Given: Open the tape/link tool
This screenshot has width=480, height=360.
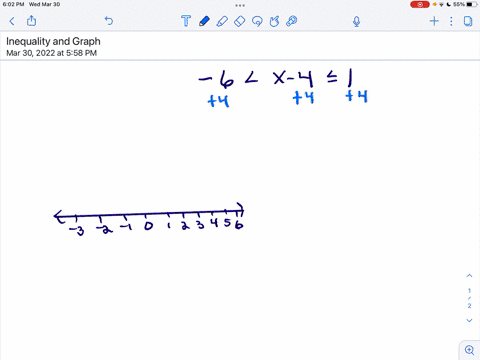Looking at the screenshot, I should pos(292,21).
